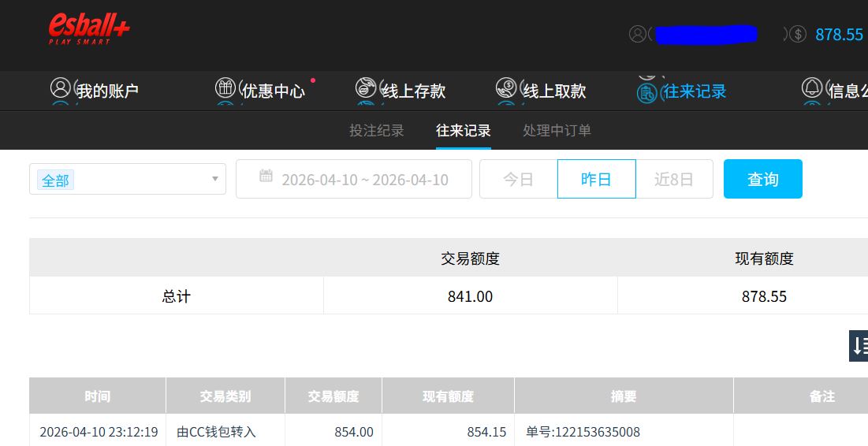Open the calendar icon in date field
The height and width of the screenshot is (446, 868).
pos(266,177)
